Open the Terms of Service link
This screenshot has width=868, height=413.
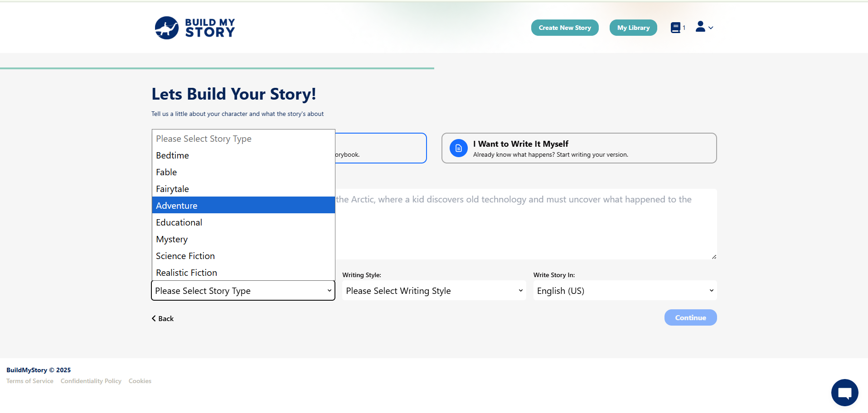point(30,381)
